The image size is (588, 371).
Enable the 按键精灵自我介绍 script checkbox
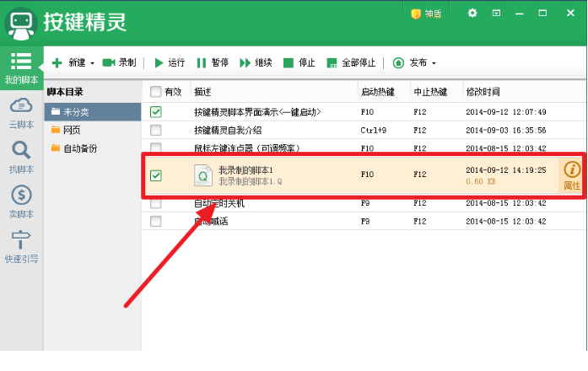[x=155, y=130]
